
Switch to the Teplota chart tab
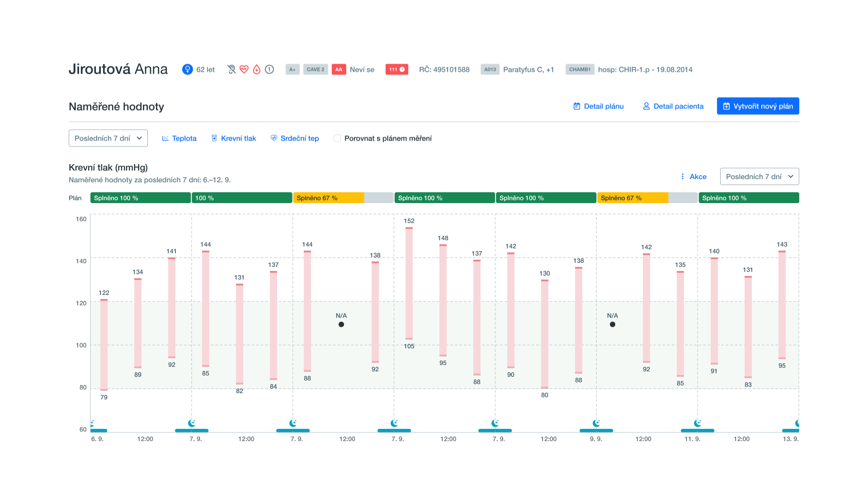coord(179,138)
